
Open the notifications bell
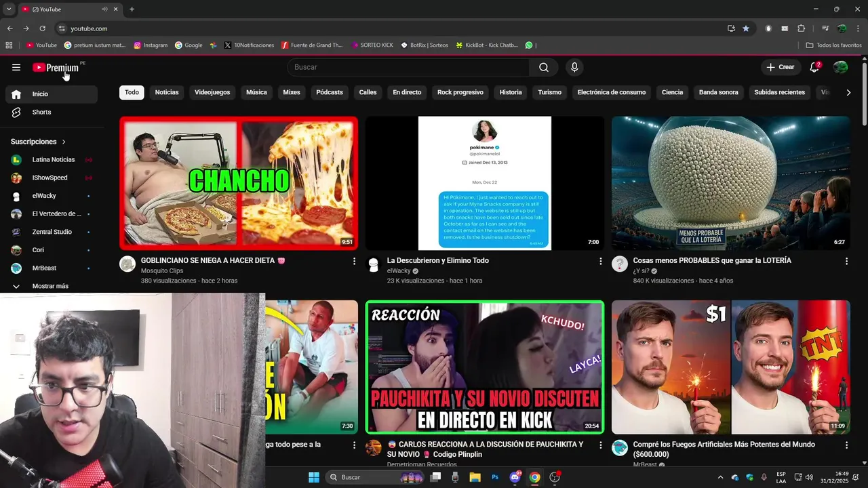[814, 67]
